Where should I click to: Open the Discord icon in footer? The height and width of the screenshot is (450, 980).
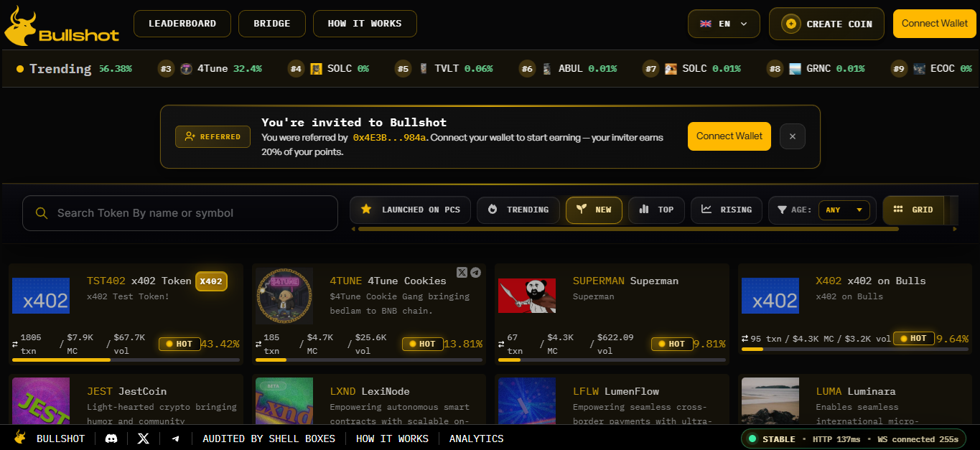click(x=111, y=439)
